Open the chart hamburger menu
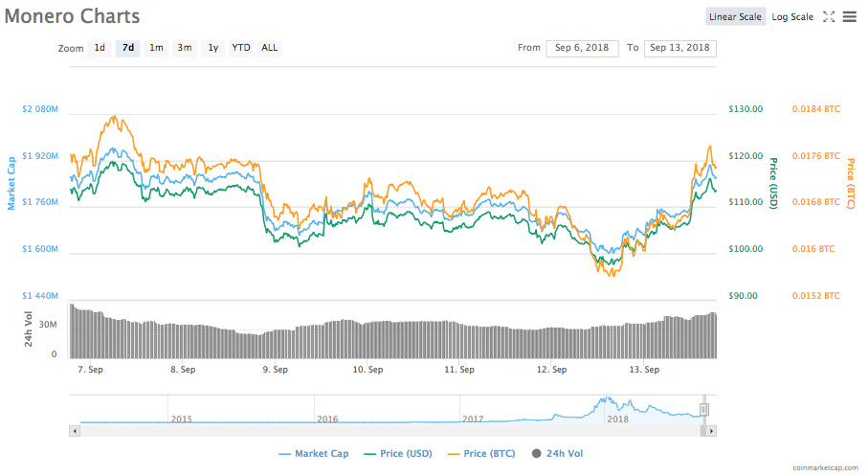 849,16
